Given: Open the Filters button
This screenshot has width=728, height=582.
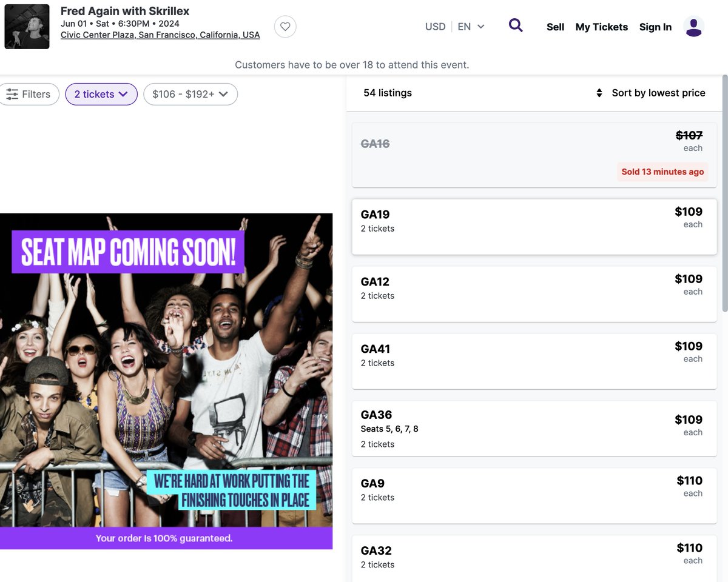Looking at the screenshot, I should 29,94.
